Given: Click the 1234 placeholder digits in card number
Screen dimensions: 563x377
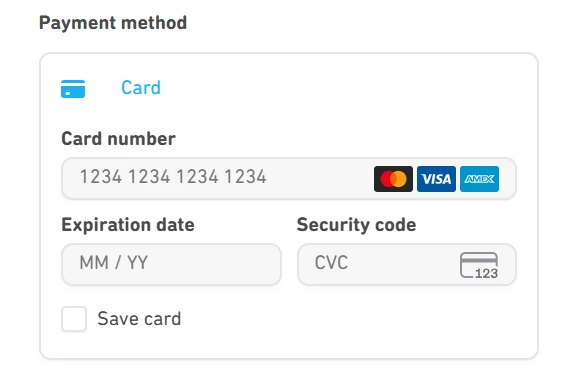Looking at the screenshot, I should click(x=173, y=177).
